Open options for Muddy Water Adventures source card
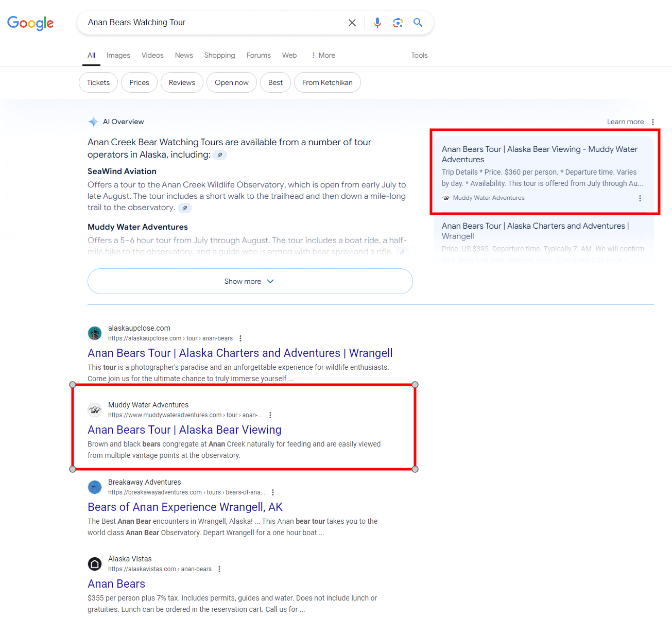 click(640, 198)
